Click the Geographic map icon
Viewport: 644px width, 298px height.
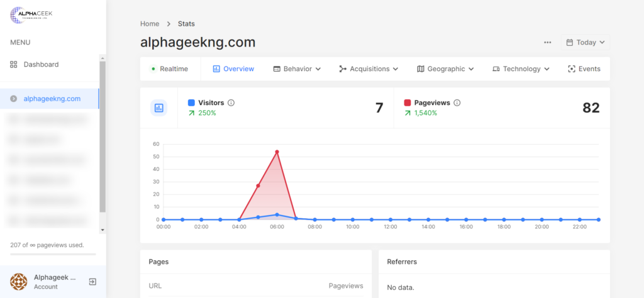420,69
